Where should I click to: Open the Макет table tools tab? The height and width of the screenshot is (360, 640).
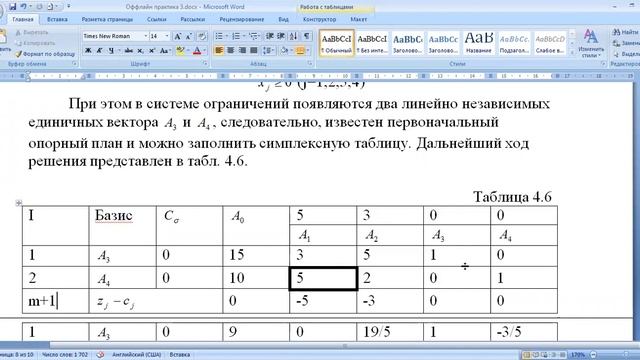[358, 19]
